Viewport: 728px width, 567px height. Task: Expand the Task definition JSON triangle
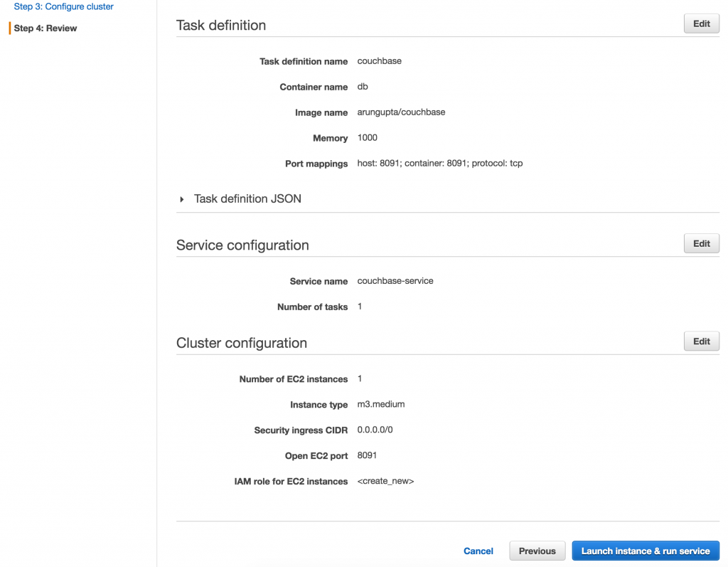[182, 199]
